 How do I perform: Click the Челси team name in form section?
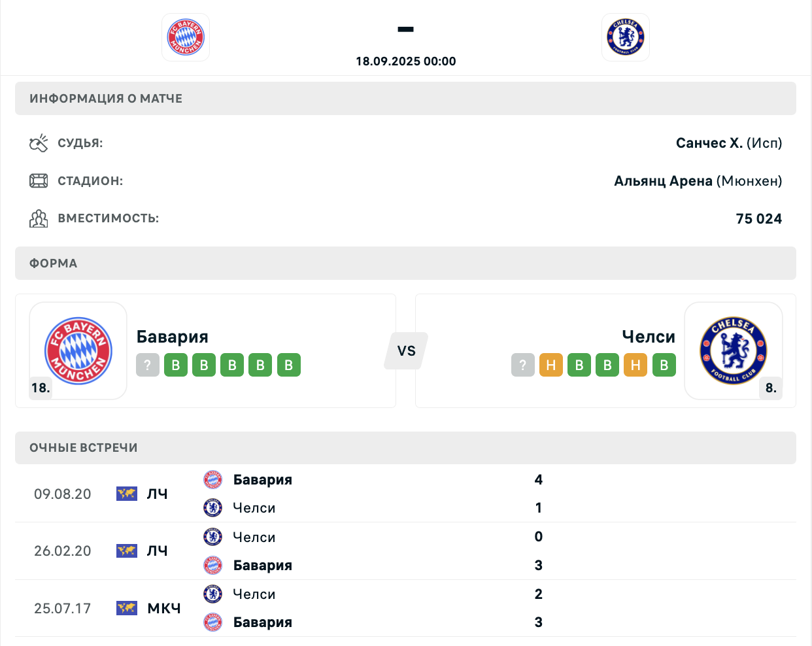pos(649,337)
